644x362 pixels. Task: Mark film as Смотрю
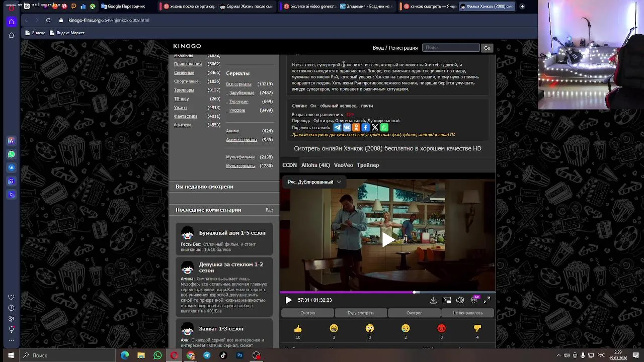pyautogui.click(x=307, y=313)
